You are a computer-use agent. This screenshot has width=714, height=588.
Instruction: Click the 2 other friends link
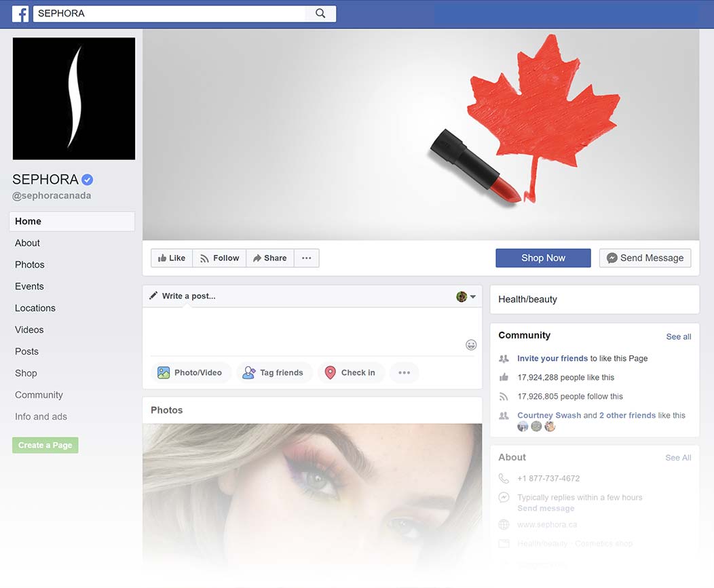[628, 416]
